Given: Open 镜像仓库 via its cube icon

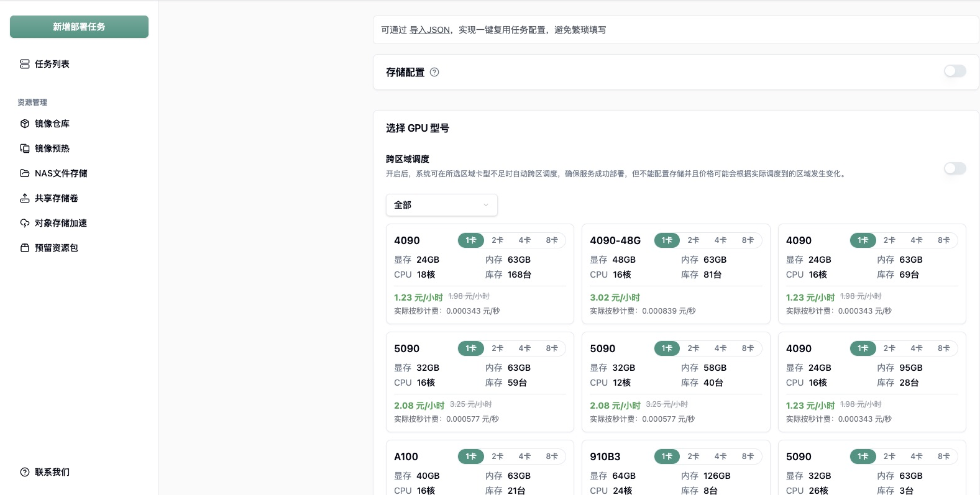Looking at the screenshot, I should click(25, 124).
